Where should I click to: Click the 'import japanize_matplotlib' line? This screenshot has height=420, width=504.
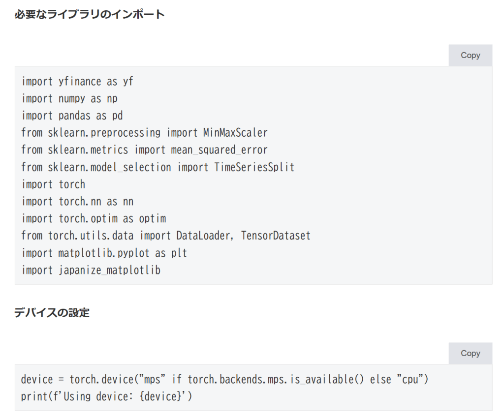(x=91, y=270)
